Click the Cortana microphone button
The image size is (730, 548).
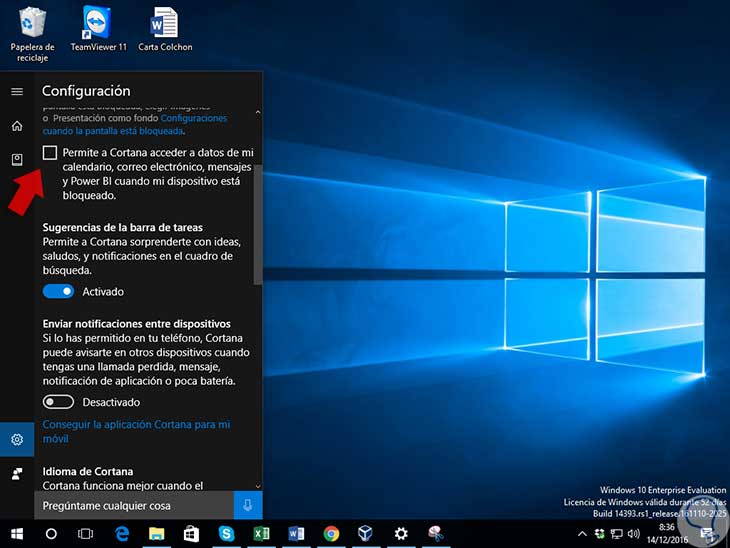click(x=248, y=505)
